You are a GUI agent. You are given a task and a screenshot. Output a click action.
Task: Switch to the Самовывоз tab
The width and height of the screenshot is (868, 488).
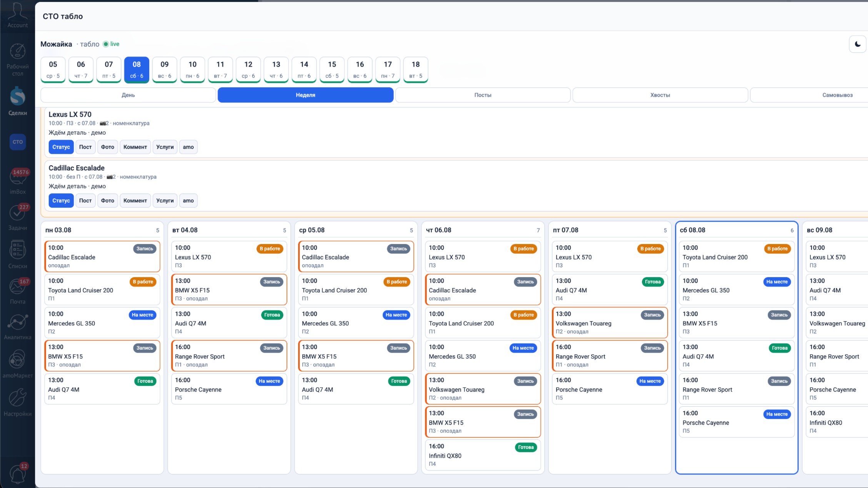(809, 95)
